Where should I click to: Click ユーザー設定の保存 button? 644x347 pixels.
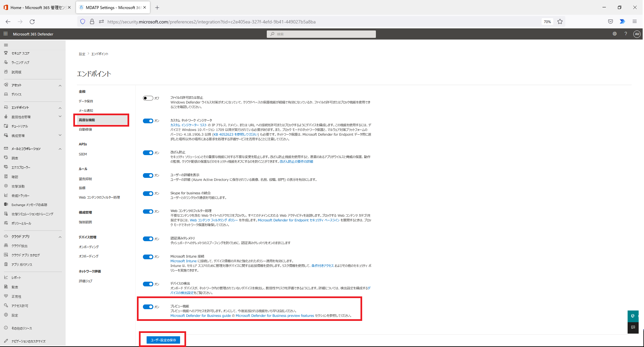point(163,340)
